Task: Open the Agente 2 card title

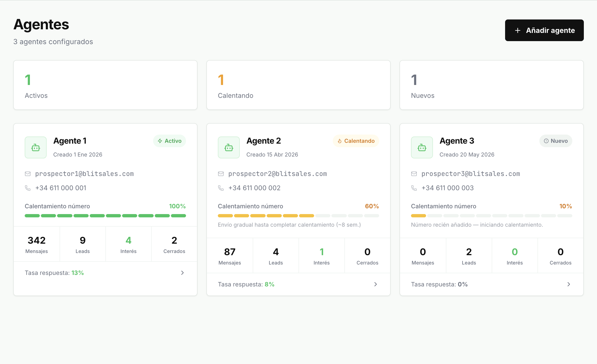Action: [x=264, y=141]
